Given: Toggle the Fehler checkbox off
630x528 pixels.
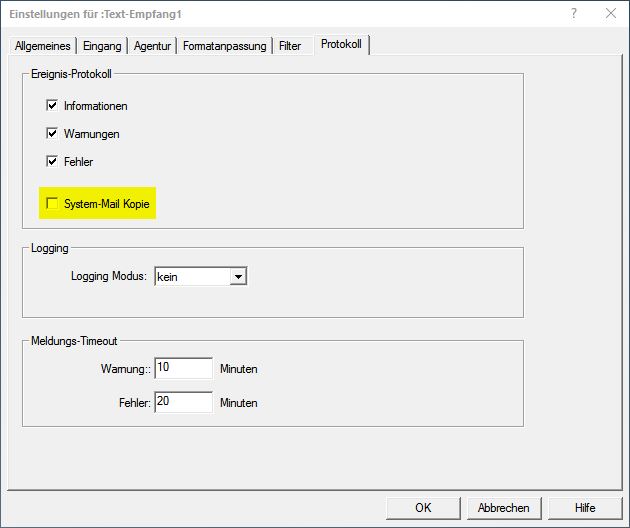Looking at the screenshot, I should (53, 161).
